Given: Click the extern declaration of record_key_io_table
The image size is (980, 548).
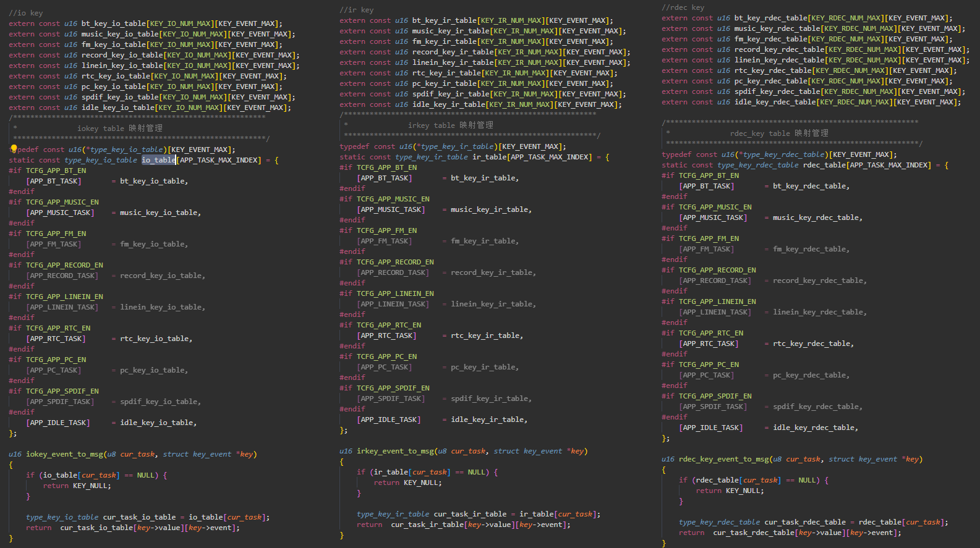Looking at the screenshot, I should click(154, 55).
